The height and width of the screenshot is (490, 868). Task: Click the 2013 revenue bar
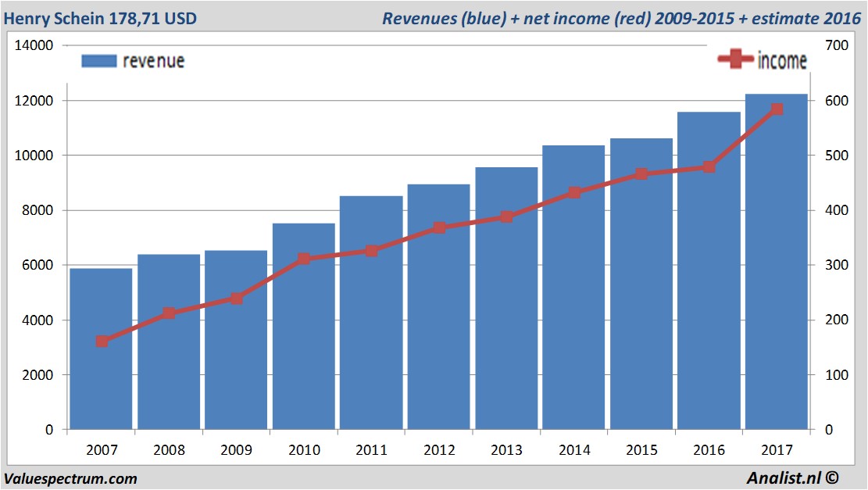[x=506, y=328]
